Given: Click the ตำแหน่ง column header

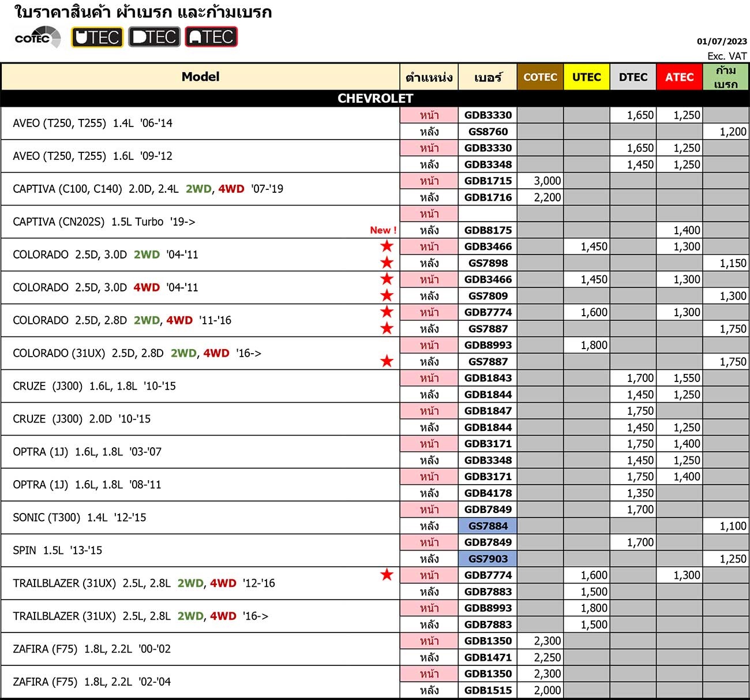Looking at the screenshot, I should pos(429,77).
